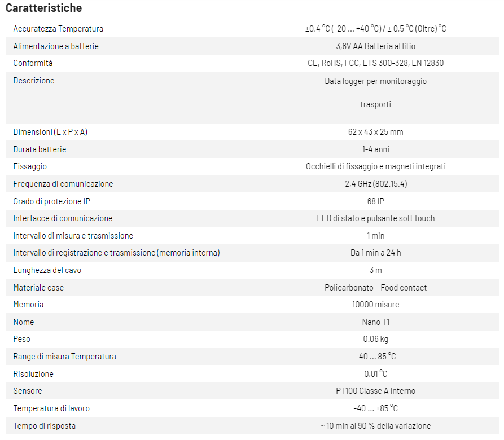Click the LED di stato e pulsante value

tap(375, 218)
